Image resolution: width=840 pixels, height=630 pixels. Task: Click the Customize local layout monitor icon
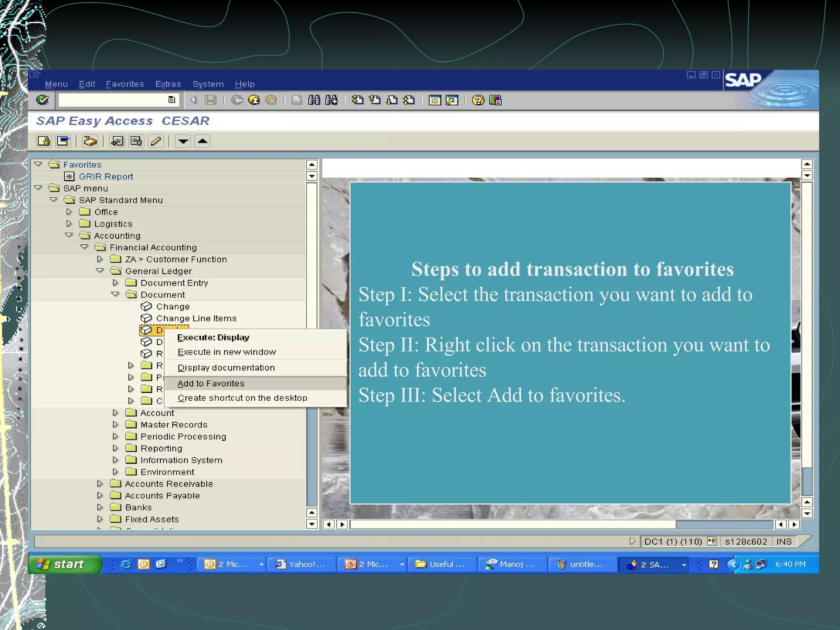click(x=495, y=100)
